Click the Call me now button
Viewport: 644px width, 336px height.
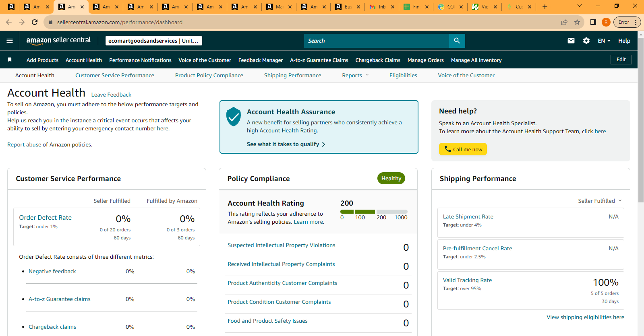tap(463, 149)
